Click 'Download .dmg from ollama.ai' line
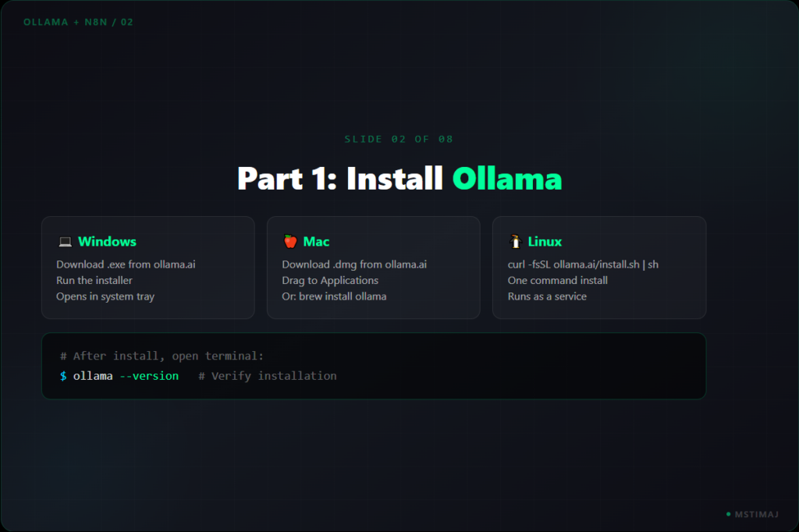 (x=354, y=264)
